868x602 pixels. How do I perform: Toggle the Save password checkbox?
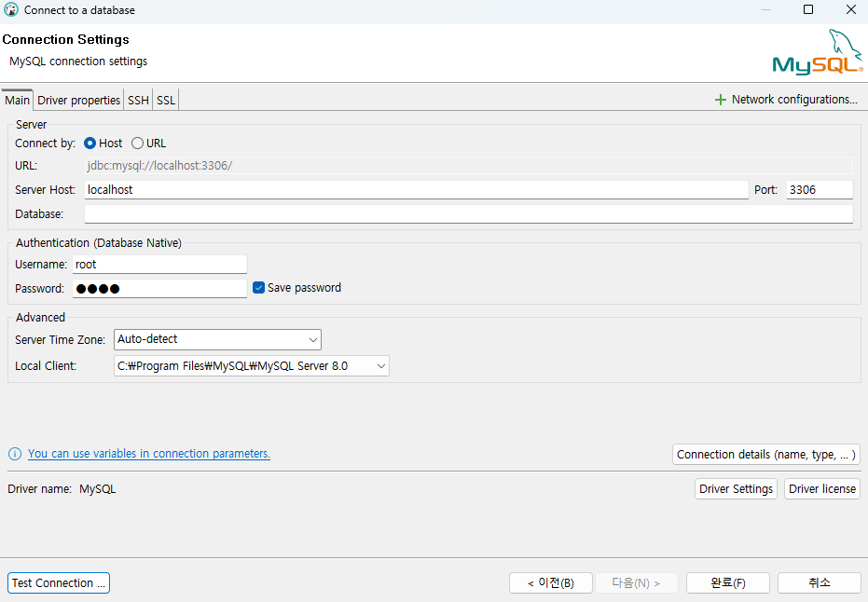pyautogui.click(x=258, y=288)
